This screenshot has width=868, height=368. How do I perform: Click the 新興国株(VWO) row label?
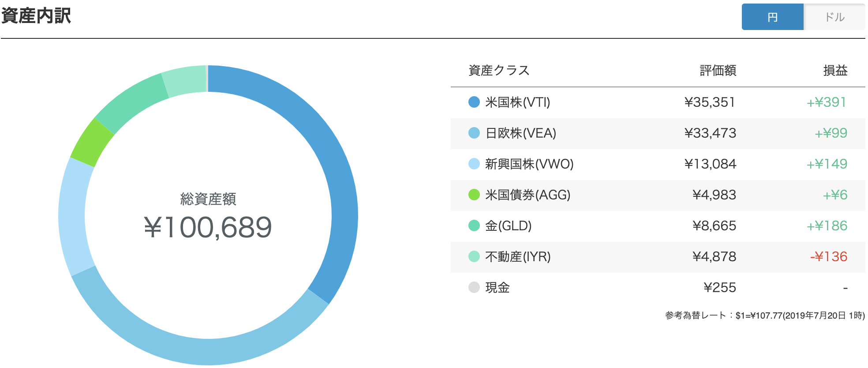point(529,164)
